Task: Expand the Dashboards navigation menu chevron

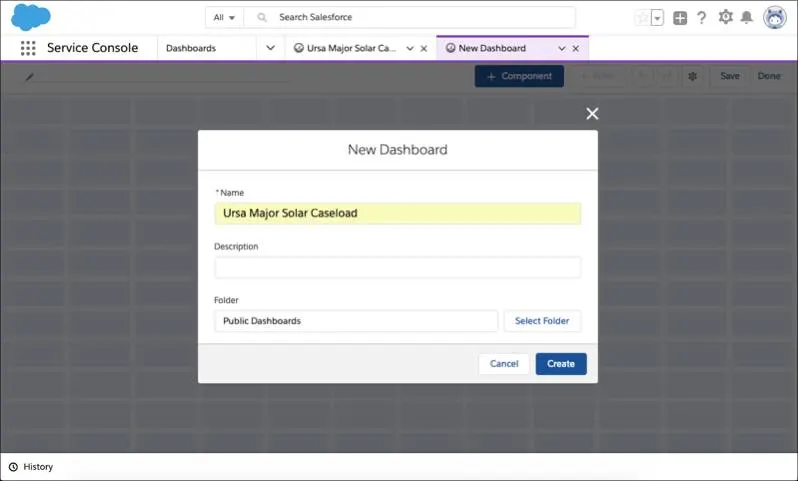Action: click(270, 48)
